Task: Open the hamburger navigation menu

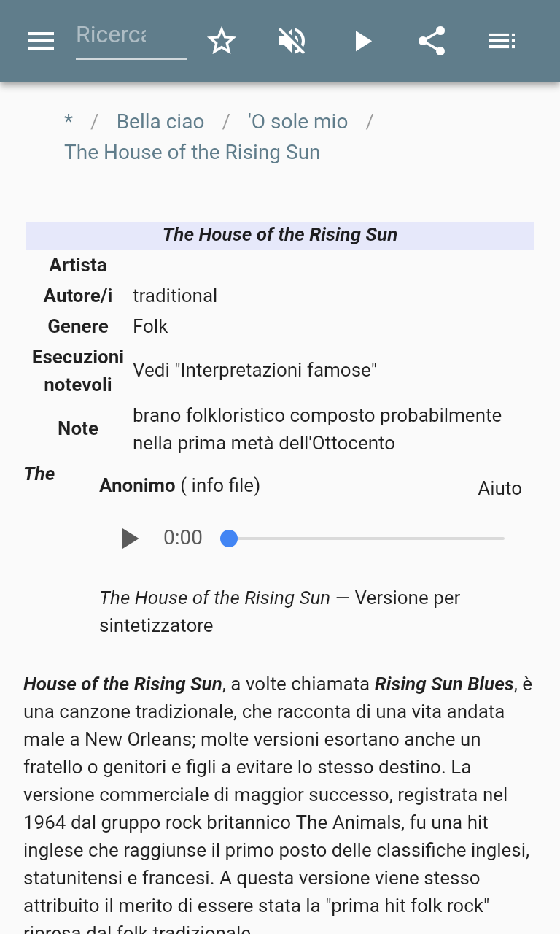Action: coord(41,41)
